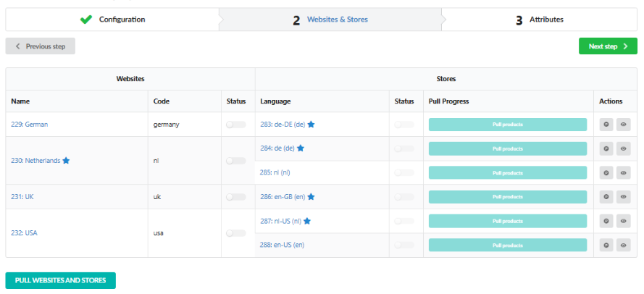Open the 285: nl (nl) store link

coord(275,172)
